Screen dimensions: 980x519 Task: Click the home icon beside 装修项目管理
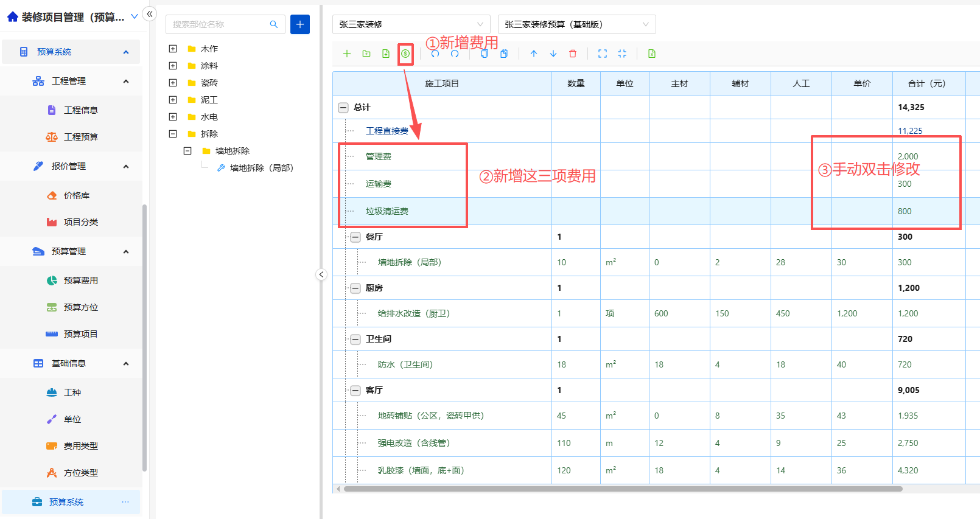(13, 17)
